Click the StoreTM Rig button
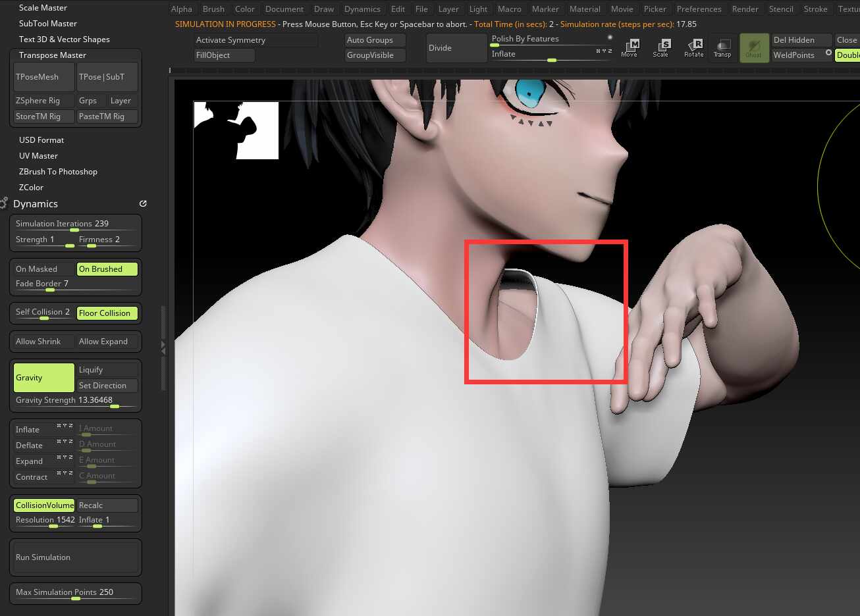Image resolution: width=860 pixels, height=616 pixels. [43, 116]
